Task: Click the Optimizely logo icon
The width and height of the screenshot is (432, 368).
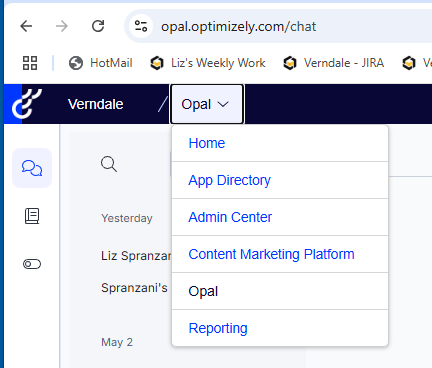Action: click(x=27, y=104)
